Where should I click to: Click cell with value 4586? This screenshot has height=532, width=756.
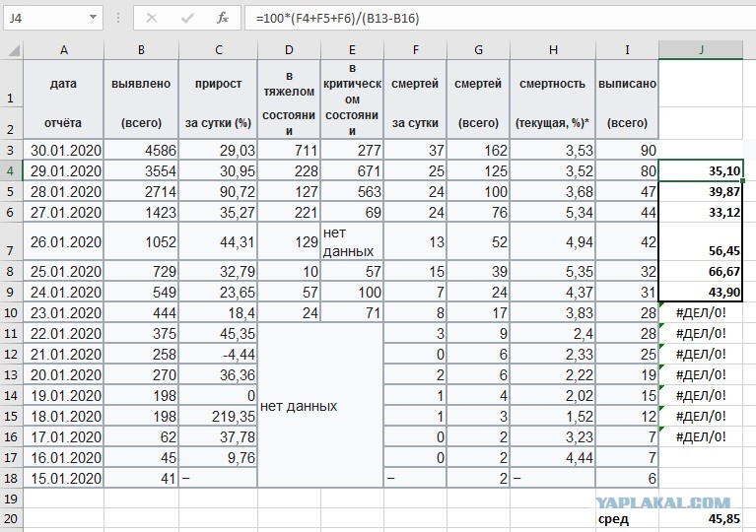click(141, 151)
